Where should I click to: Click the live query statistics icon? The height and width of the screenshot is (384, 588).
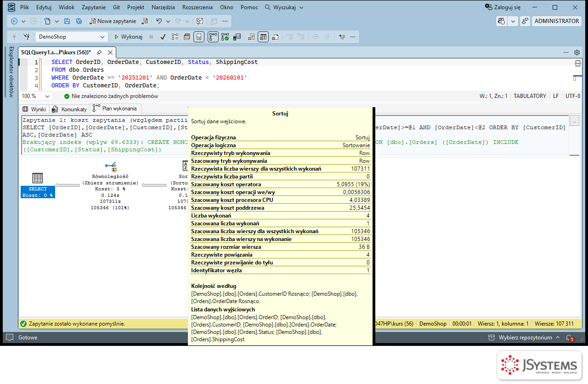coord(225,37)
